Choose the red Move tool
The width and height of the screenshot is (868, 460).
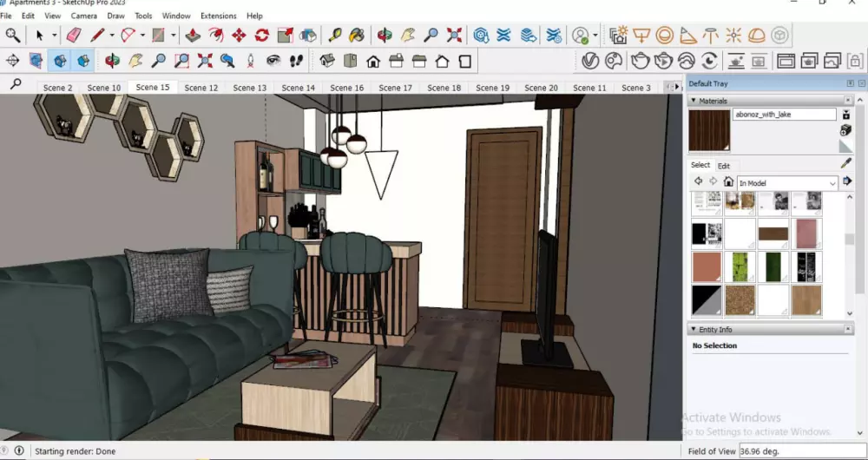[x=239, y=36]
